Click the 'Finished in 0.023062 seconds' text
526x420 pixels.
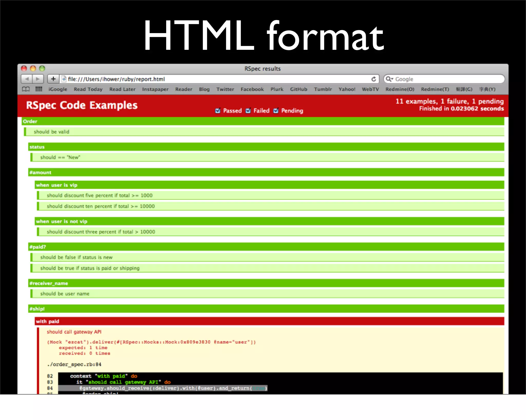[462, 109]
